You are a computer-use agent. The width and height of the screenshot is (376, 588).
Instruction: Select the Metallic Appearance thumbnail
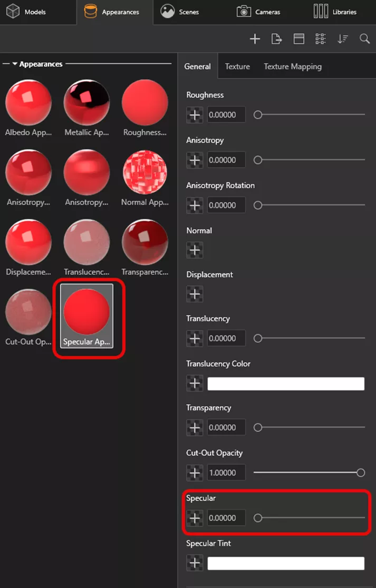tap(86, 103)
